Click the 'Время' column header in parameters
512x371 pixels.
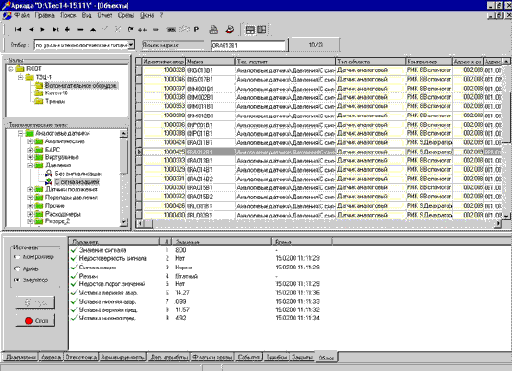tap(302, 242)
